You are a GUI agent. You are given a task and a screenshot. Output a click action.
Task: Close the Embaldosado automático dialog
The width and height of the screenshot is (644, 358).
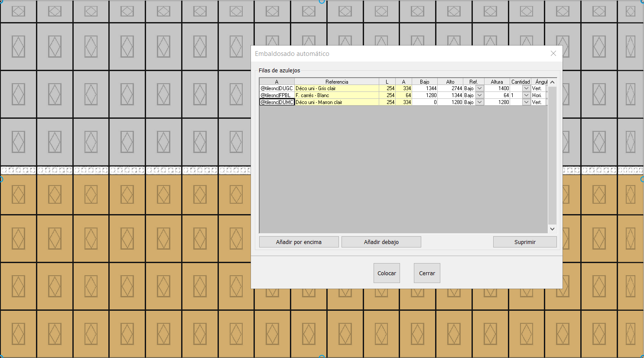tap(553, 53)
